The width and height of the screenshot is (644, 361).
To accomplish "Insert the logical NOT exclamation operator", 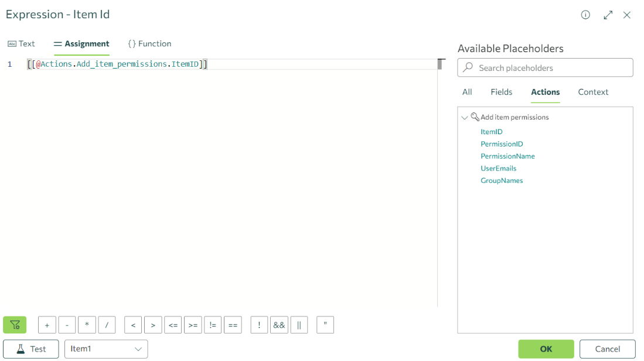I will (x=259, y=325).
